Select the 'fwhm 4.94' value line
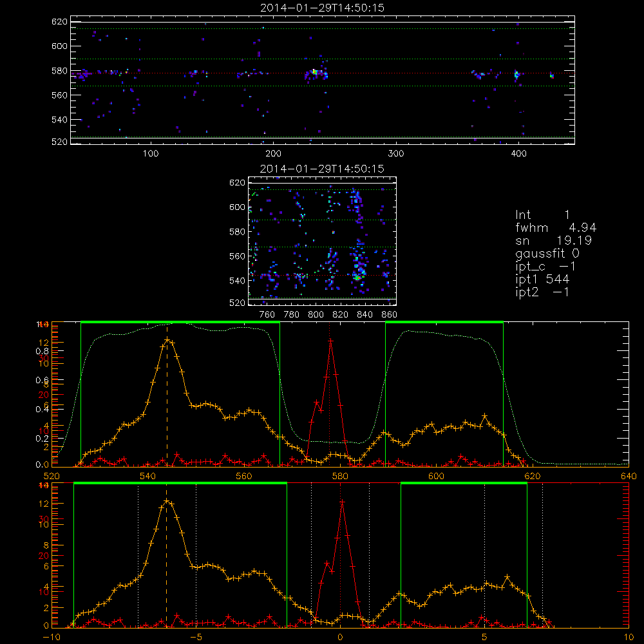This screenshot has height=644, width=644. point(556,227)
